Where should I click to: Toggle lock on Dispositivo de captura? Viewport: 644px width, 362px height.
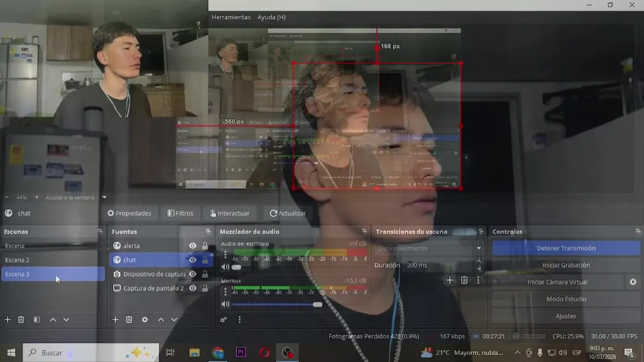[205, 274]
